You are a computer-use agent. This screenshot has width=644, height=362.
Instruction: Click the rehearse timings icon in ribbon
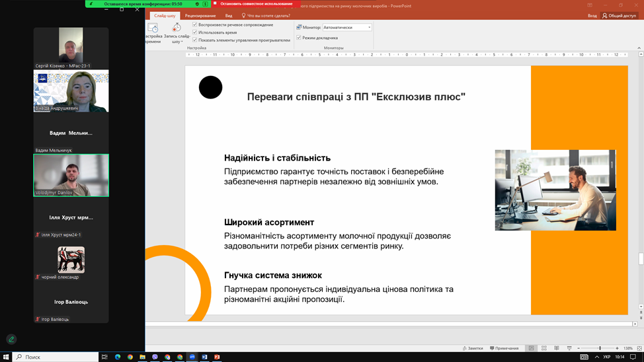click(x=153, y=28)
